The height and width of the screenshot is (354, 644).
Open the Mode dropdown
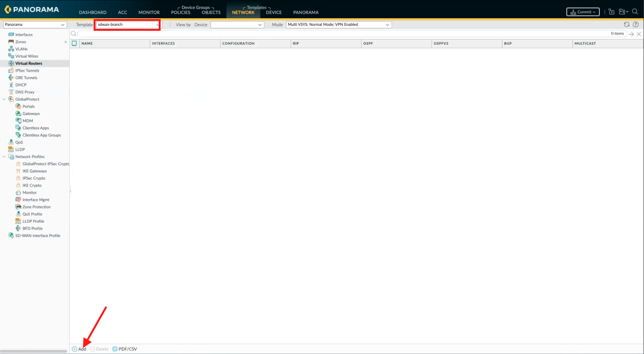338,25
